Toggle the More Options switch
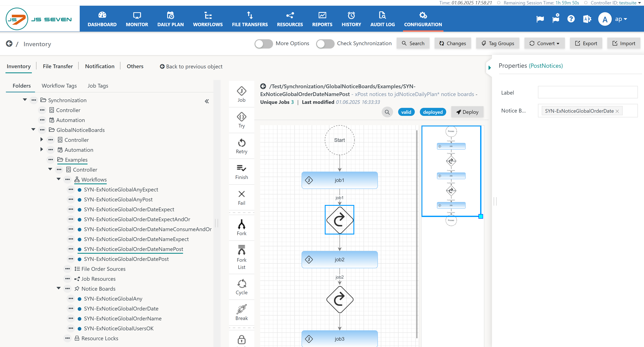Image resolution: width=644 pixels, height=347 pixels. point(264,44)
